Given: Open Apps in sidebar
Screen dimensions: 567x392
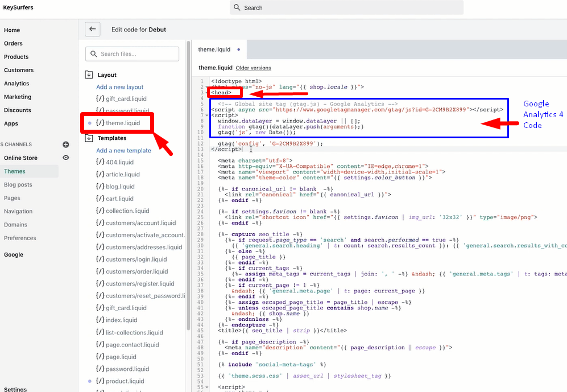Looking at the screenshot, I should [11, 123].
